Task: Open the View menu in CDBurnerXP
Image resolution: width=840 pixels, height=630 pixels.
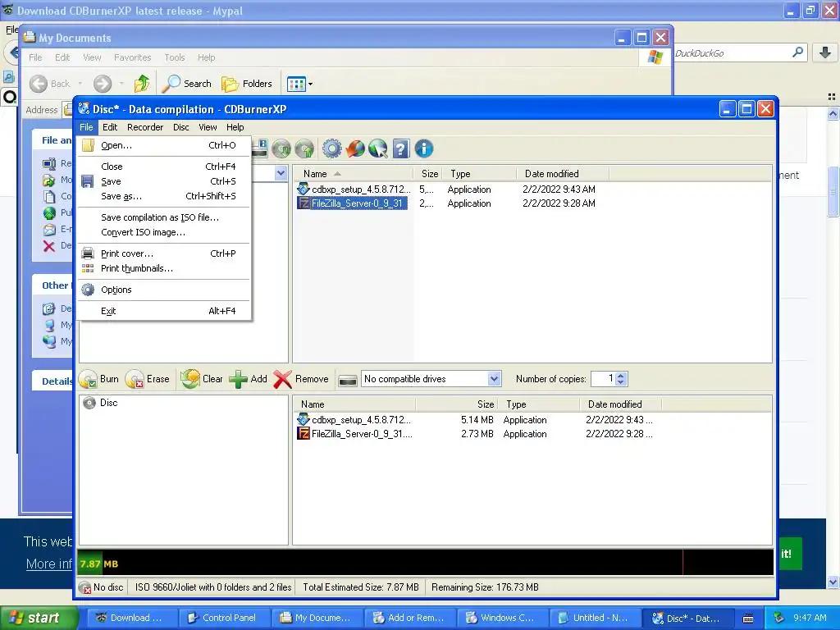Action: [x=208, y=127]
